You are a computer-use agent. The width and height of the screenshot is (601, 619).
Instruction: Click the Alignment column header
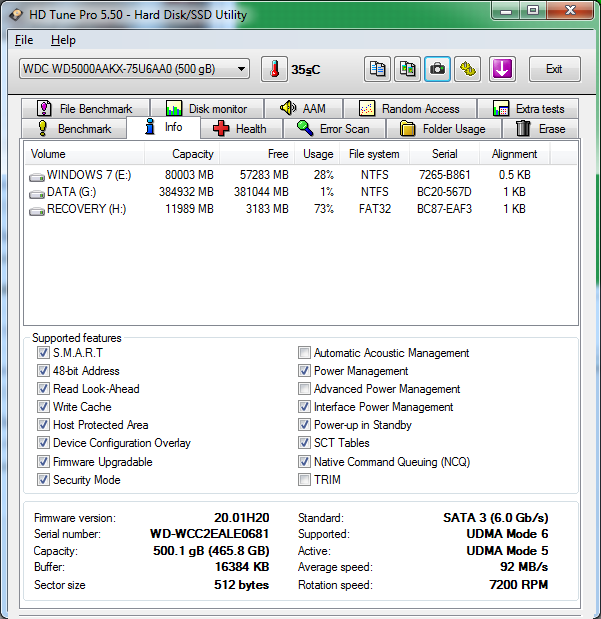514,154
